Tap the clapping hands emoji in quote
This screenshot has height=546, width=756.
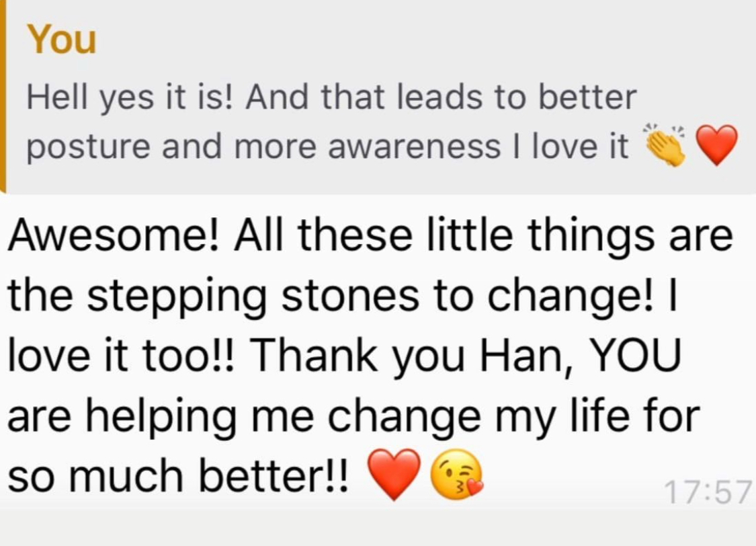pyautogui.click(x=664, y=144)
